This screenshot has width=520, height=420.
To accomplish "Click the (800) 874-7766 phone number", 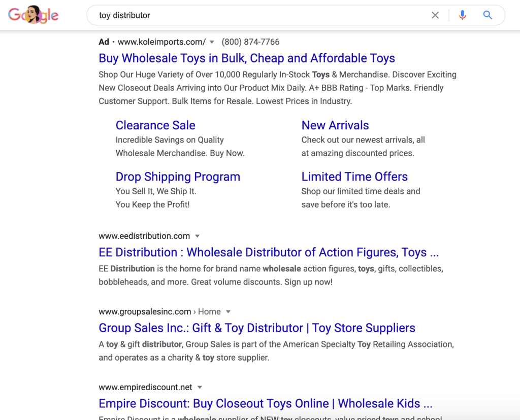I will (250, 42).
